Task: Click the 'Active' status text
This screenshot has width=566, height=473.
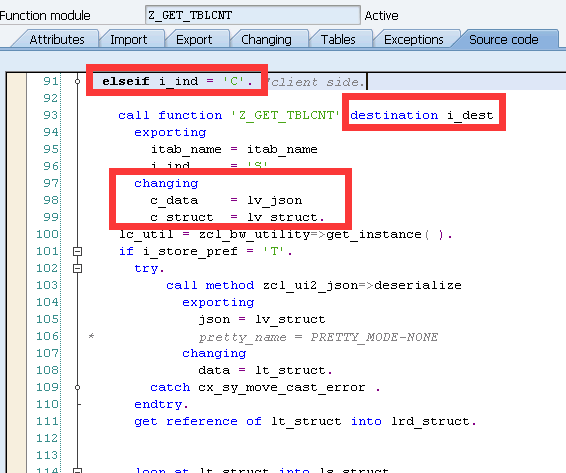Action: click(381, 16)
